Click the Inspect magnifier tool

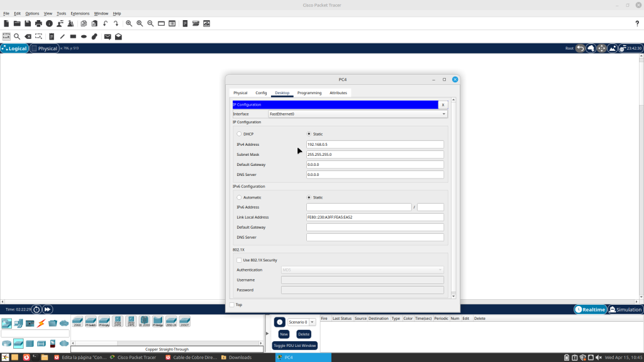(x=17, y=36)
